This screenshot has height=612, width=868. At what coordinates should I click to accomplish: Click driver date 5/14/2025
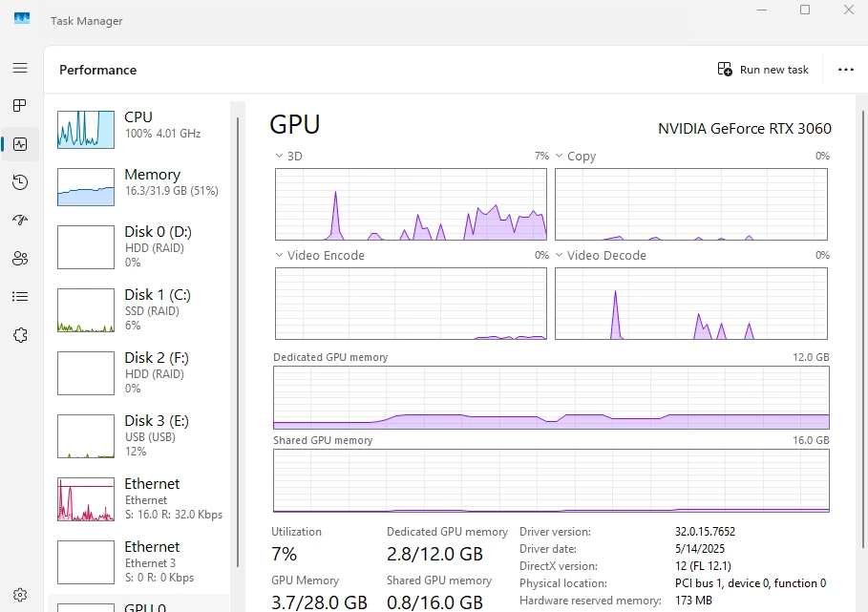tap(700, 548)
